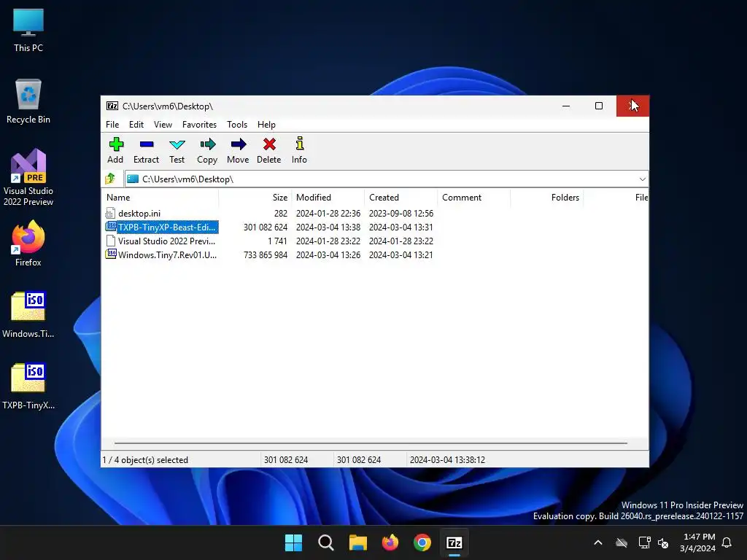Click modified date 2024-01-28 22:36
Image resolution: width=747 pixels, height=560 pixels.
click(x=328, y=214)
